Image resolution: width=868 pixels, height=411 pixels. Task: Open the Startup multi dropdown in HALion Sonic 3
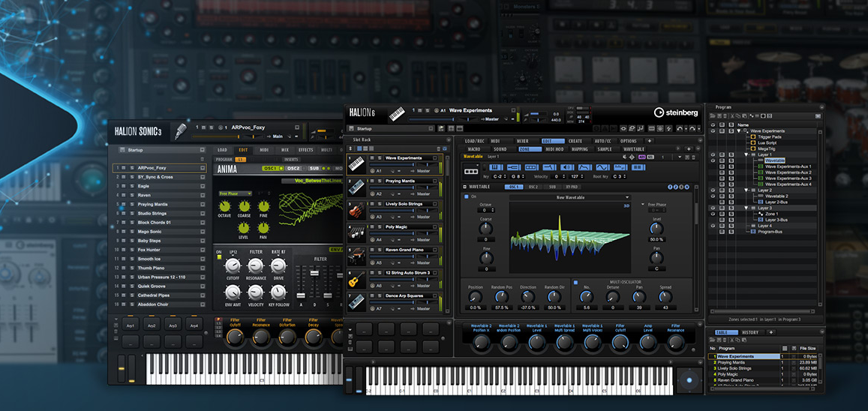(x=202, y=150)
